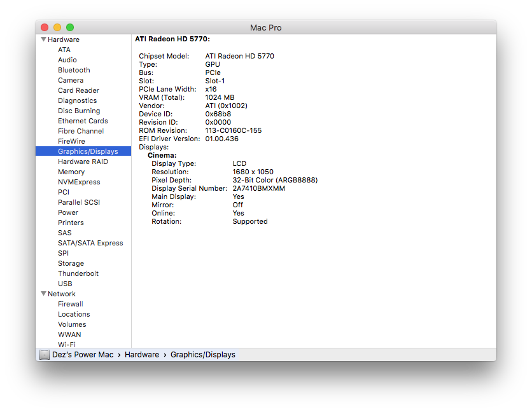Show Ethernet Cards details
This screenshot has width=532, height=412.
(83, 121)
